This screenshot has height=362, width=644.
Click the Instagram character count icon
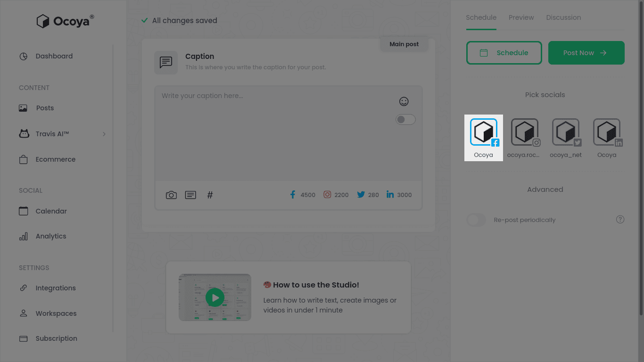(x=327, y=194)
